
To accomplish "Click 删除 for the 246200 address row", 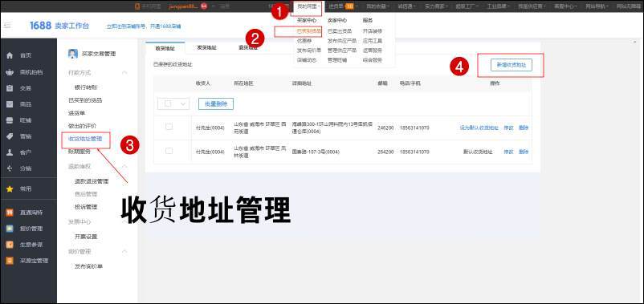I will [524, 128].
